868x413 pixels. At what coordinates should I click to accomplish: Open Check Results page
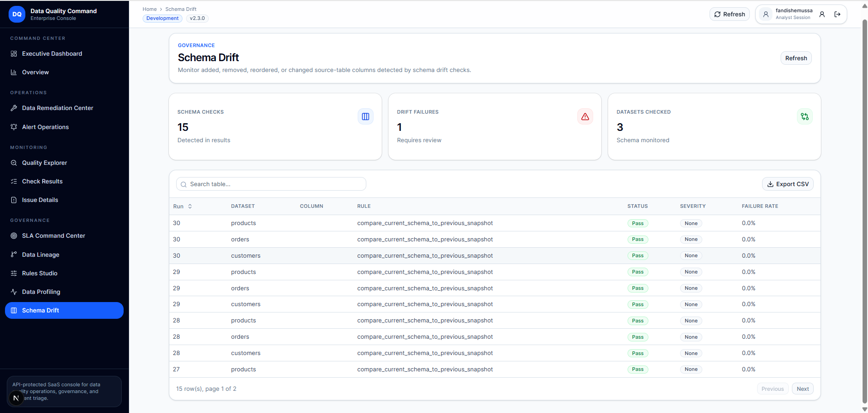point(64,181)
